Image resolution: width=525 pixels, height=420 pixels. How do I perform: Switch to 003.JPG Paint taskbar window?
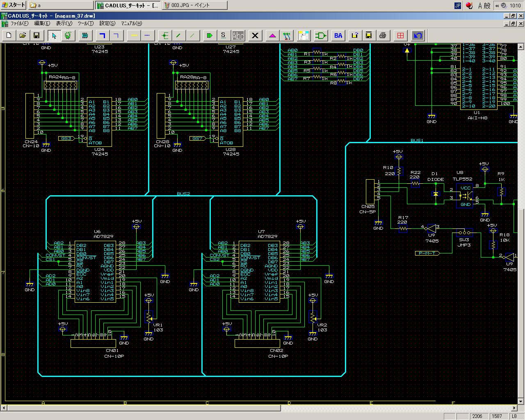click(194, 5)
